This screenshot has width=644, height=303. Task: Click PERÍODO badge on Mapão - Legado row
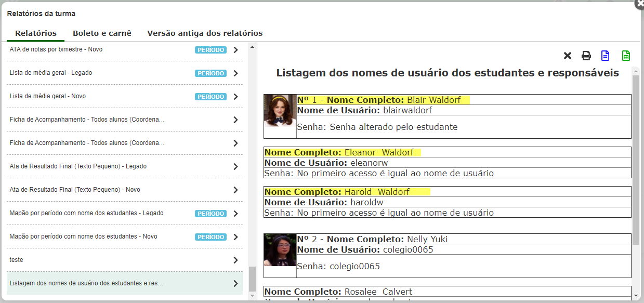(211, 214)
